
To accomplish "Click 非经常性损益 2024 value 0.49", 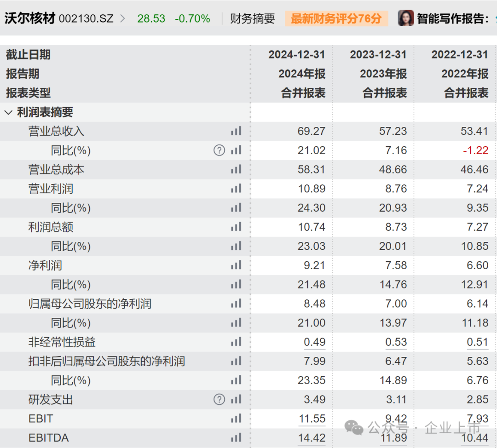I will click(314, 342).
